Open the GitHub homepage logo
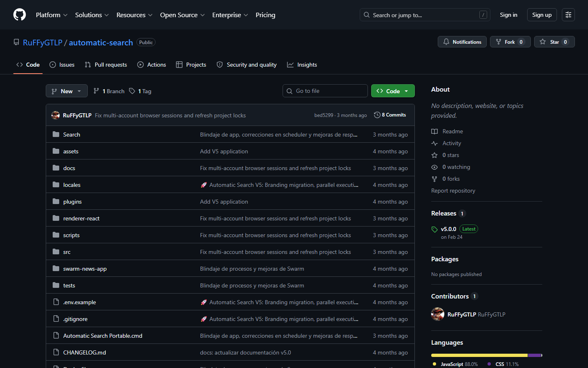This screenshot has width=588, height=368. point(20,15)
